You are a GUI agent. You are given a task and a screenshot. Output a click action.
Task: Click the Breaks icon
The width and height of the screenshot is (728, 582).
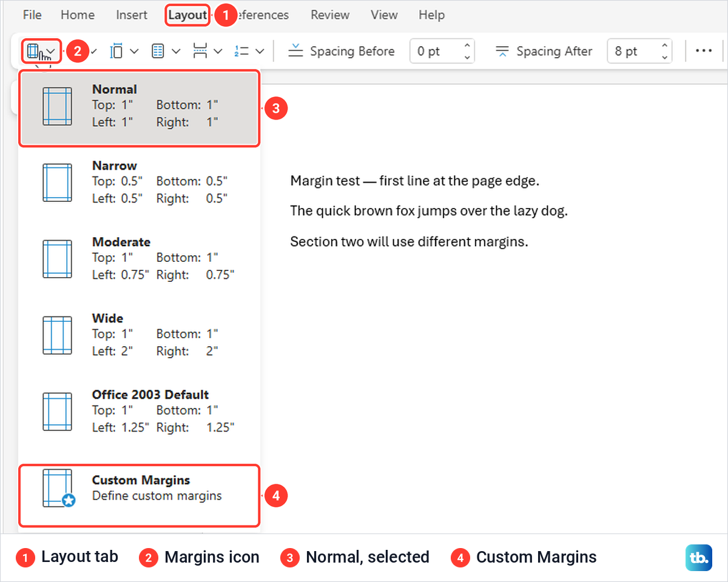200,52
